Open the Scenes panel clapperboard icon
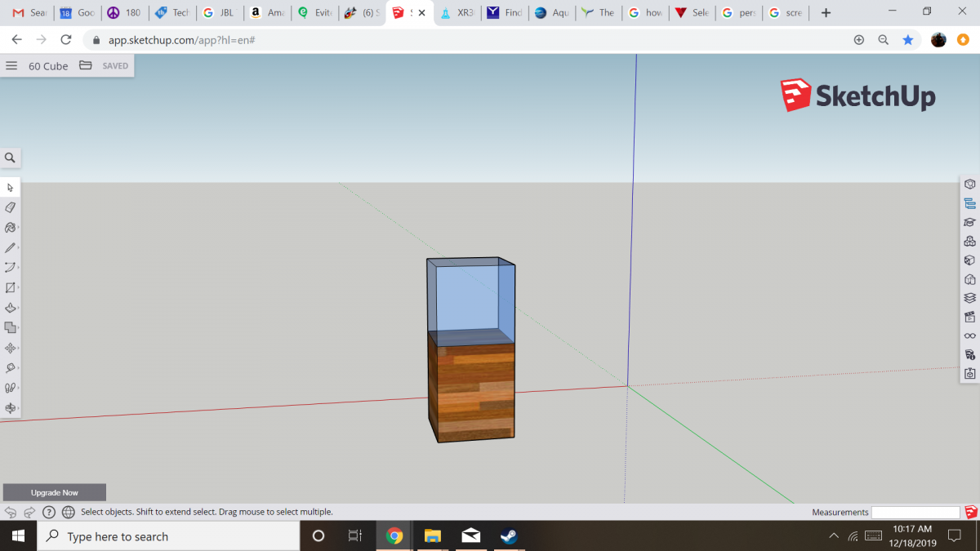This screenshot has height=551, width=980. pos(969,317)
